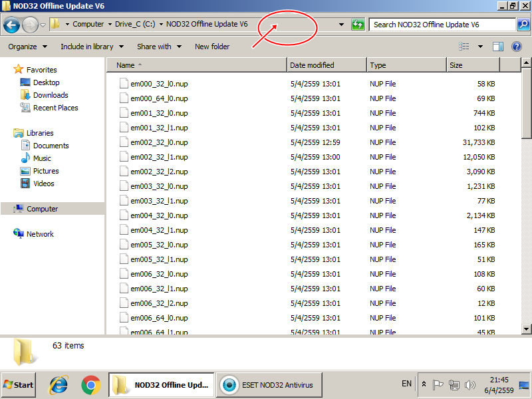
Task: Select the file em004_32_l0.nup
Action: coord(159,215)
